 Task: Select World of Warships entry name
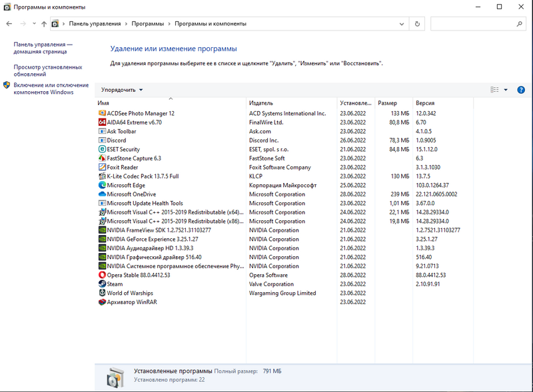pos(130,293)
